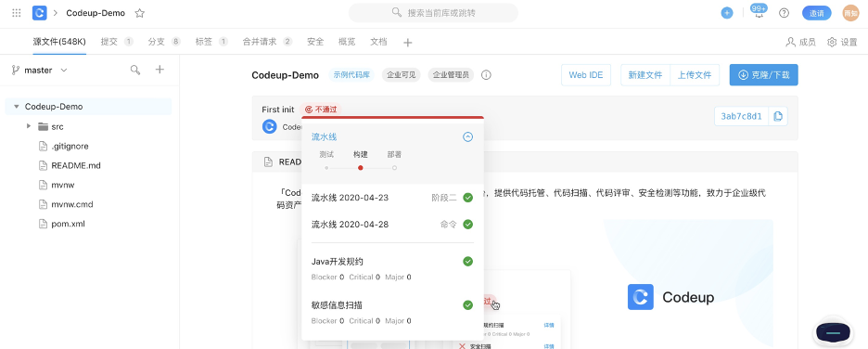868x349 pixels.
Task: Click the info icon next to 企业管理员
Action: tap(486, 75)
